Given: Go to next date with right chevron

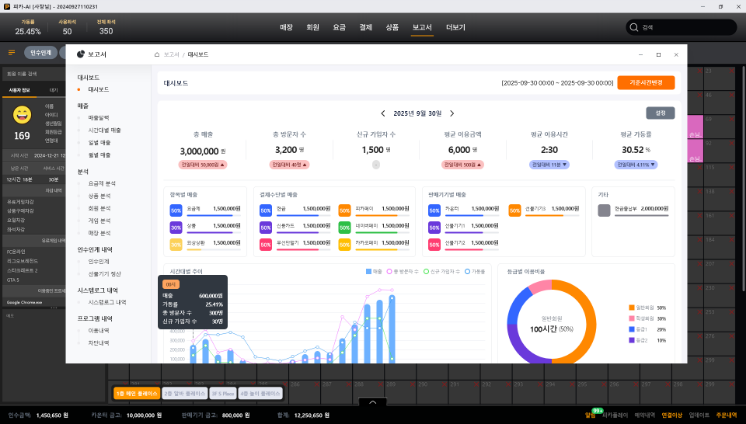Looking at the screenshot, I should tap(452, 114).
